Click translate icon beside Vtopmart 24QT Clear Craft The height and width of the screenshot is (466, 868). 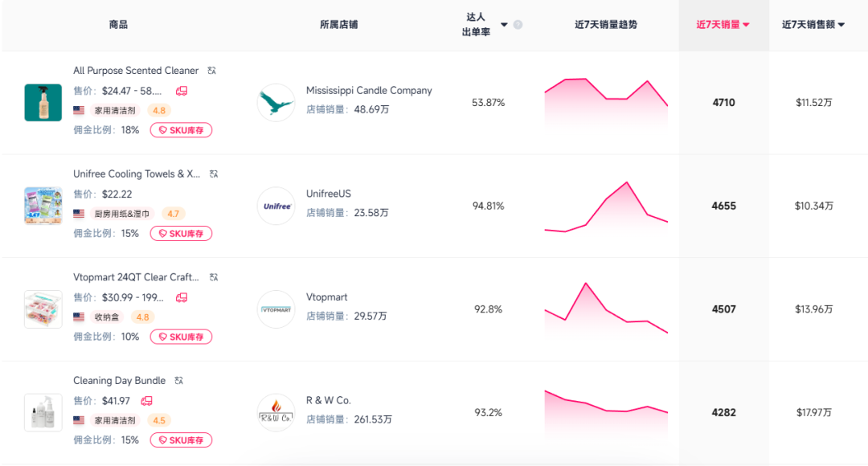coord(214,276)
